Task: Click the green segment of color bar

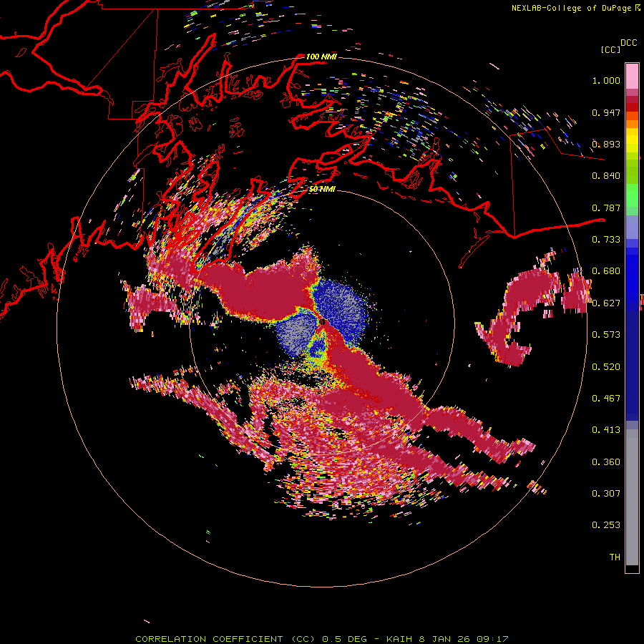Action: (x=632, y=195)
